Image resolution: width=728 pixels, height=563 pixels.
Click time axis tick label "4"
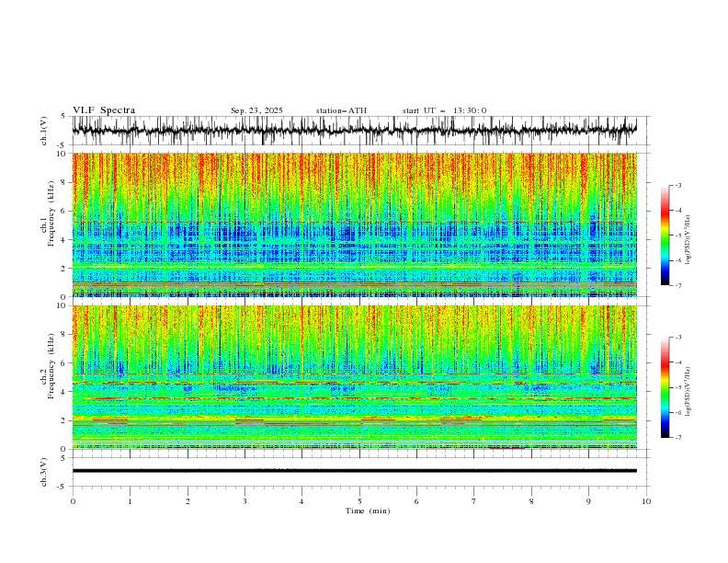pos(301,501)
